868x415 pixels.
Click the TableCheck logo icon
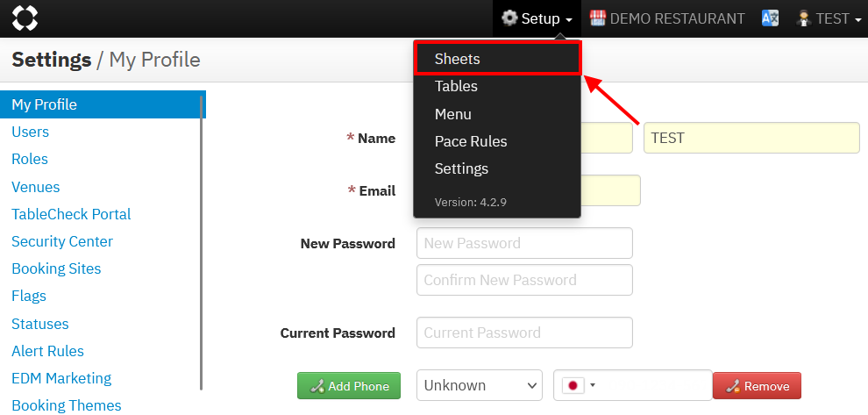click(x=25, y=18)
